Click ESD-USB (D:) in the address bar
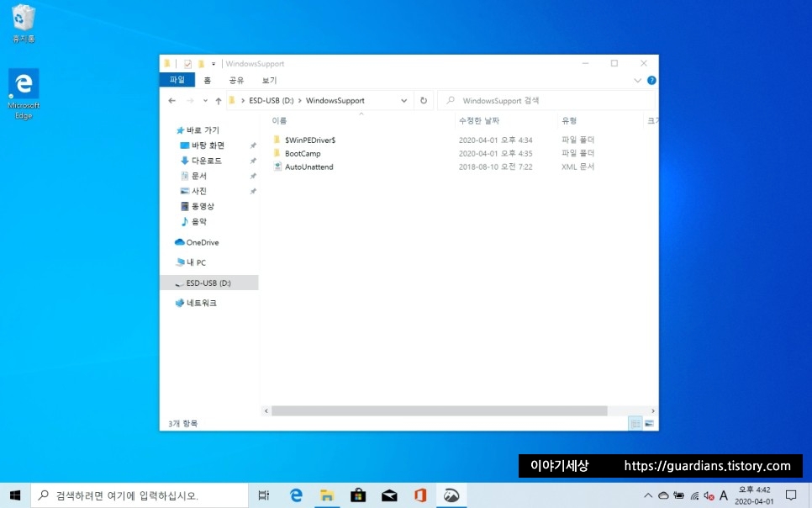Viewport: 812px width, 508px height. [271, 101]
